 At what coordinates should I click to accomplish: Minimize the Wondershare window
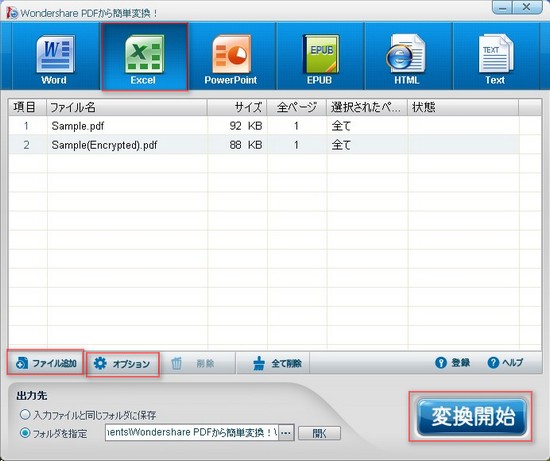502,7
